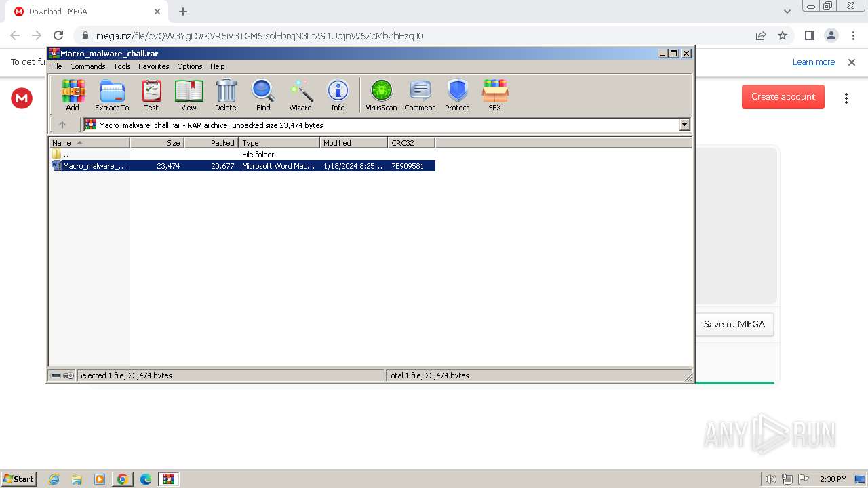
Task: Bookmark this page star icon
Action: click(783, 36)
